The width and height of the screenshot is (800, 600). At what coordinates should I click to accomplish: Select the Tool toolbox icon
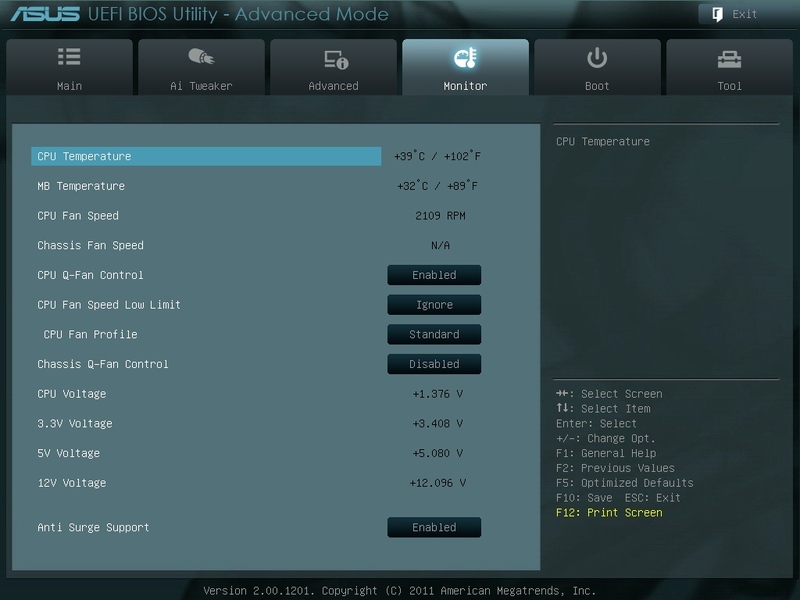pyautogui.click(x=729, y=60)
